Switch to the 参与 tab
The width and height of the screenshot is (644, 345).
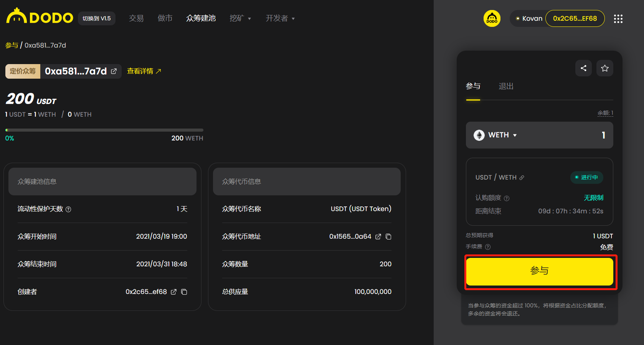pos(473,86)
